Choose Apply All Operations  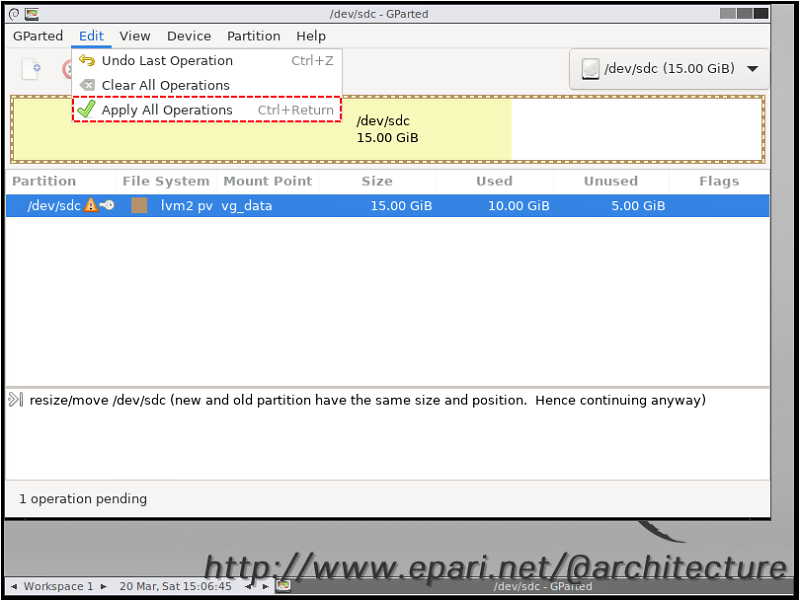pos(207,109)
